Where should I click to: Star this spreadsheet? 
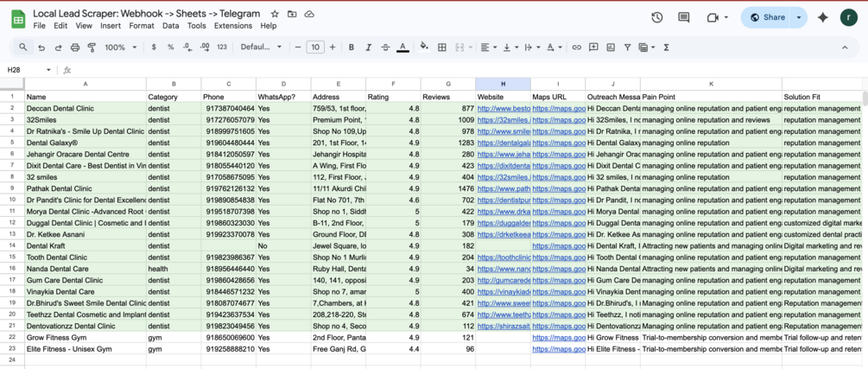point(276,14)
